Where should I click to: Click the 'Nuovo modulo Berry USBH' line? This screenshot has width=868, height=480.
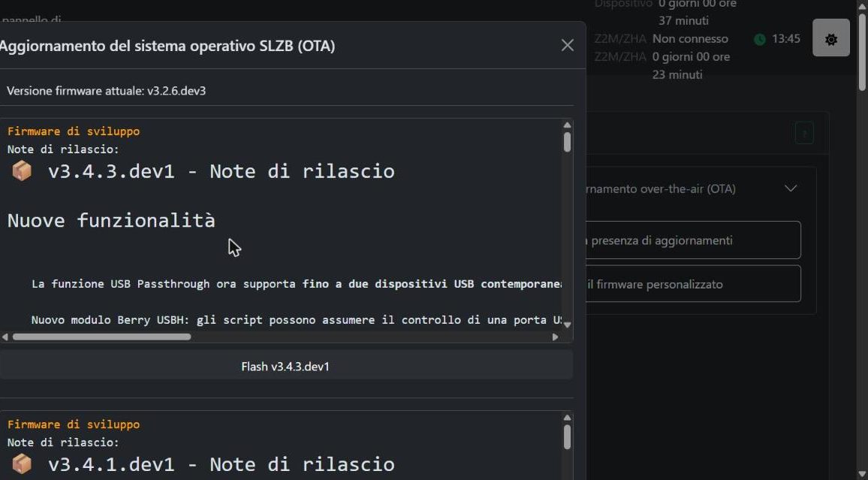tap(297, 320)
